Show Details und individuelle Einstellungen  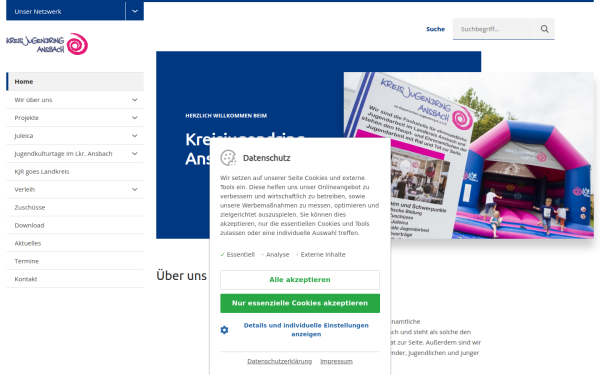tap(306, 330)
